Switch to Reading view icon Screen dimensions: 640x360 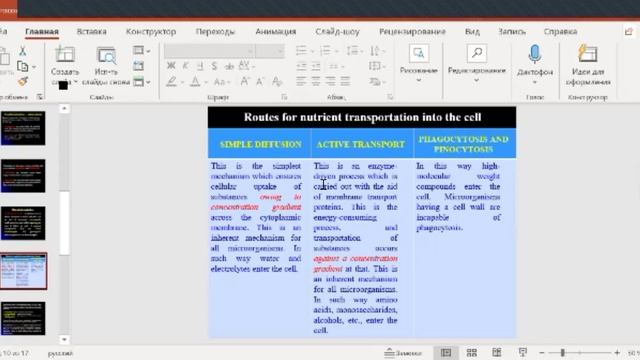(497, 353)
